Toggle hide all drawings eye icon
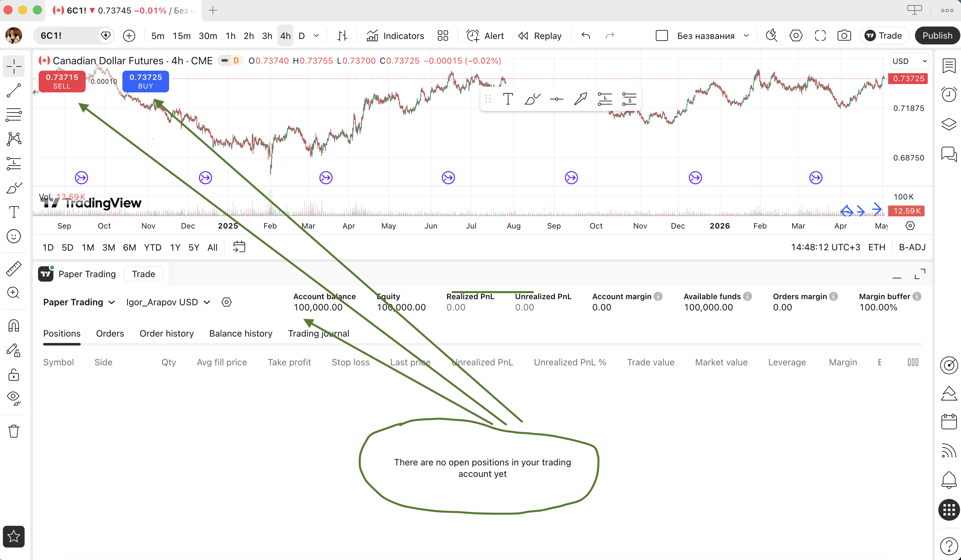Viewport: 961px width, 560px height. 14,398
